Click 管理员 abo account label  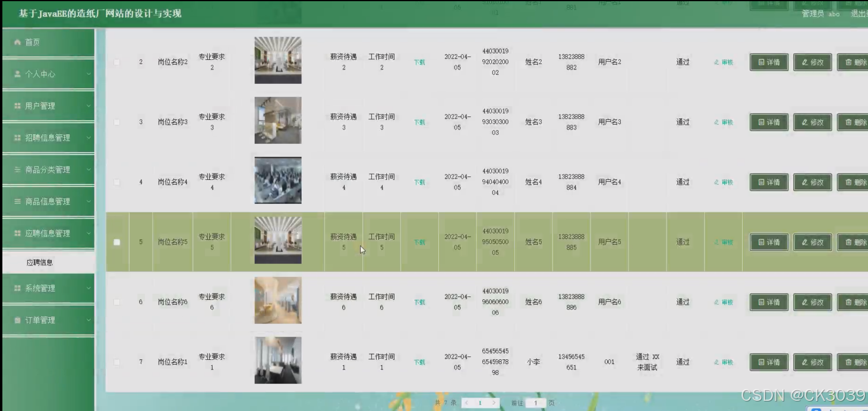click(820, 14)
